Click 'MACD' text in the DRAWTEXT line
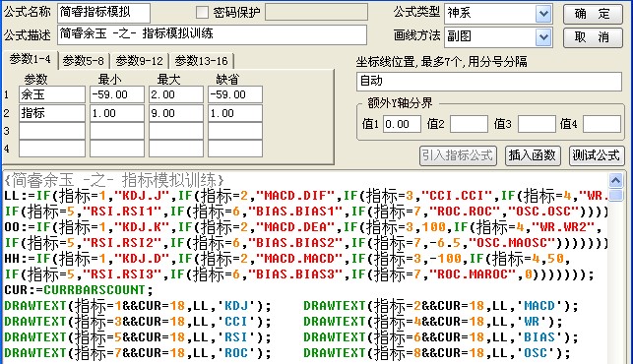 [539, 306]
